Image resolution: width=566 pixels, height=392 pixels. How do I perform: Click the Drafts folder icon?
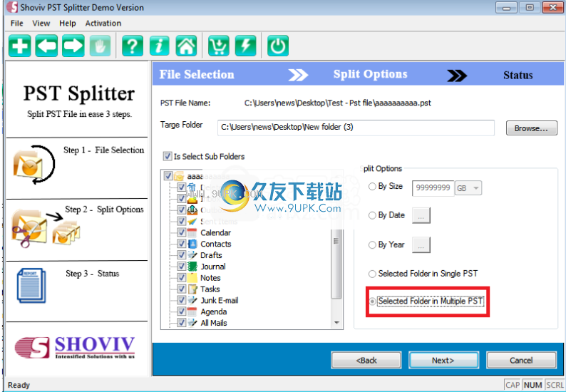192,255
